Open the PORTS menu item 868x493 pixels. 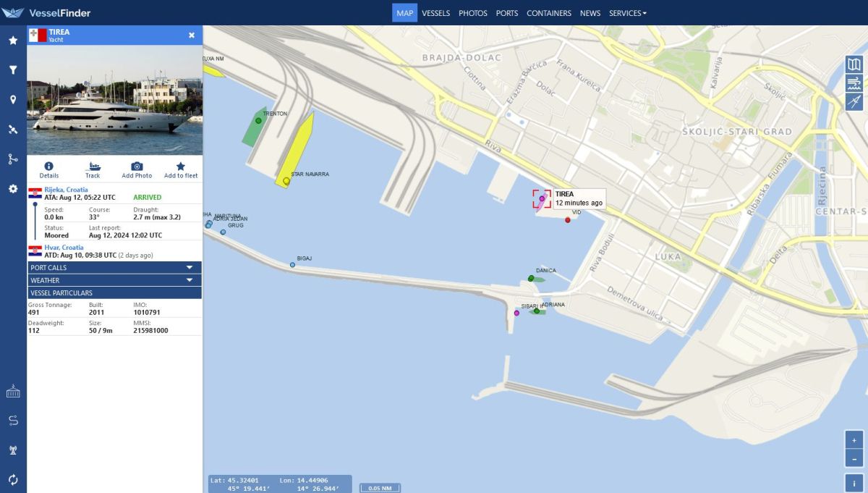(507, 13)
